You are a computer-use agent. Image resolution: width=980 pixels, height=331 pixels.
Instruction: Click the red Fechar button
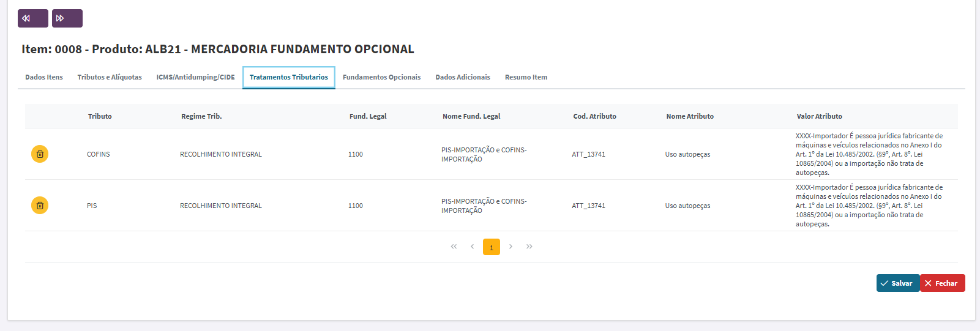[943, 283]
